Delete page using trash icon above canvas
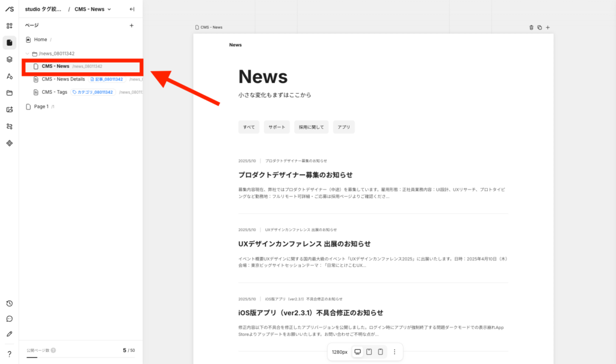Image resolution: width=616 pixels, height=364 pixels. coord(531,28)
